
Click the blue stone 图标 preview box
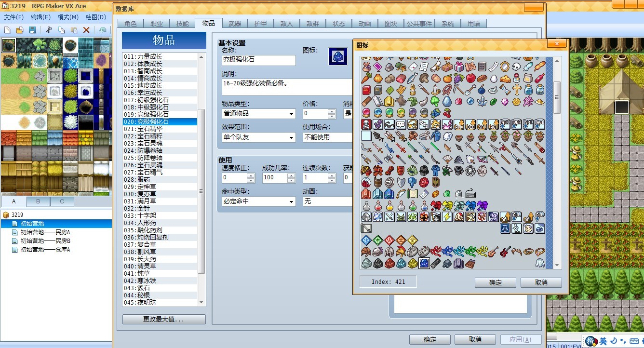tap(338, 56)
